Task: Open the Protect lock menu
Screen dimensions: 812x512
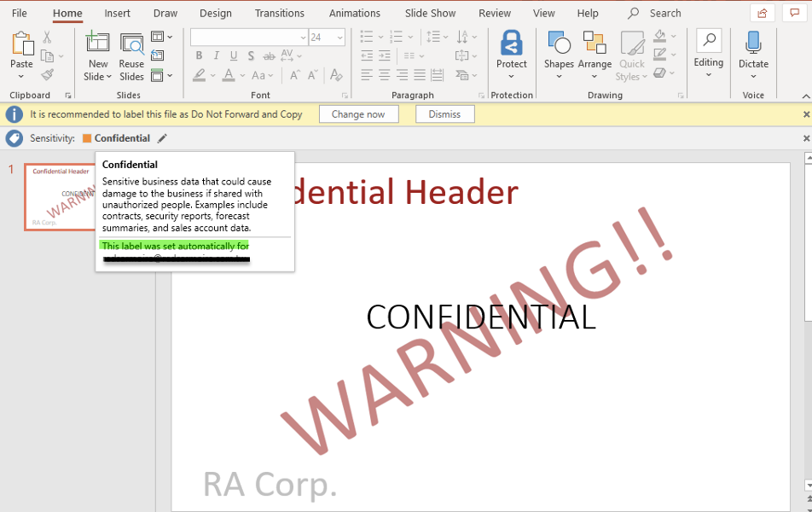Action: (x=512, y=54)
